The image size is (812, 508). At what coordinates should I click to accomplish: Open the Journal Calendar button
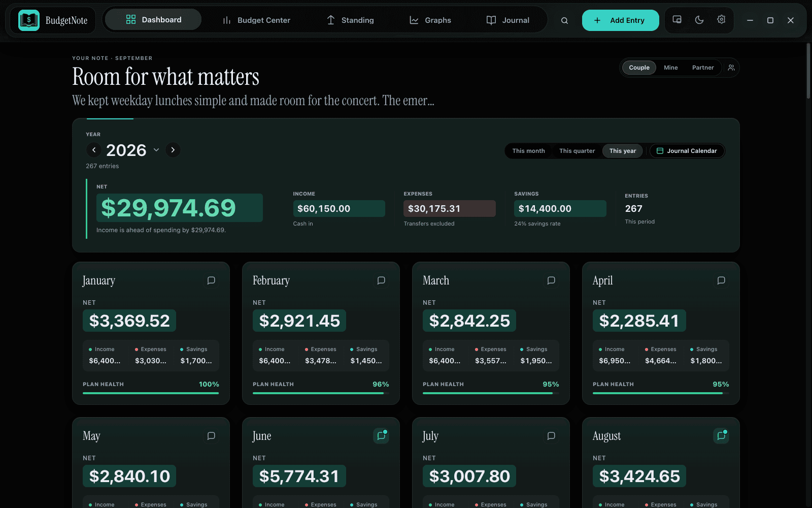point(687,151)
